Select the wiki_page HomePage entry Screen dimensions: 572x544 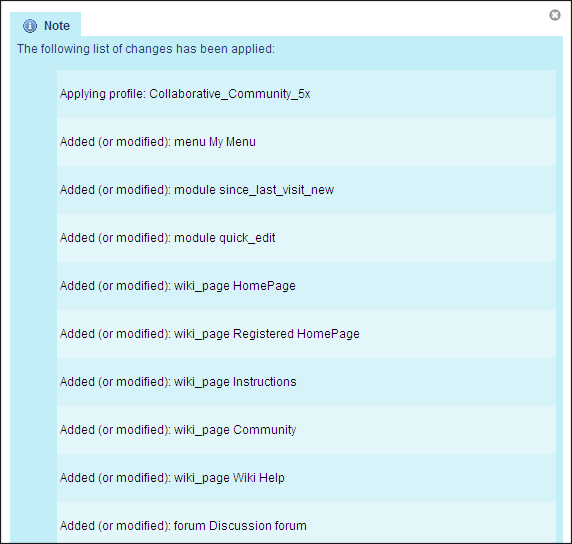click(306, 286)
